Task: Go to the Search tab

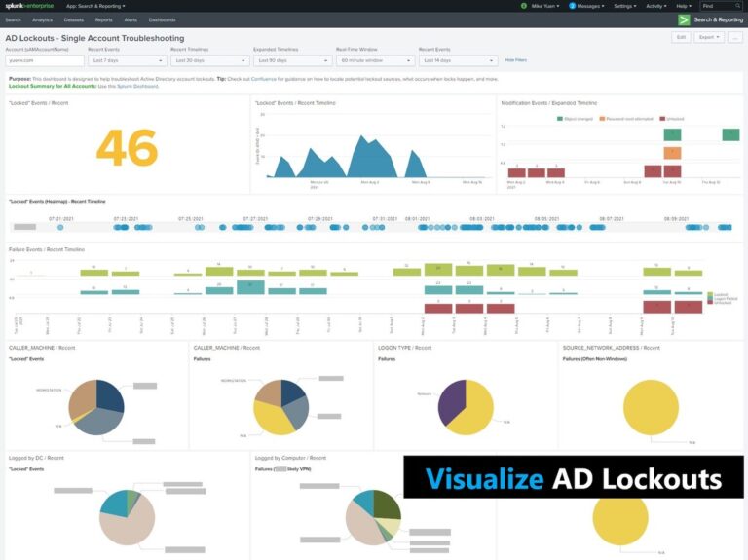Action: tap(13, 20)
